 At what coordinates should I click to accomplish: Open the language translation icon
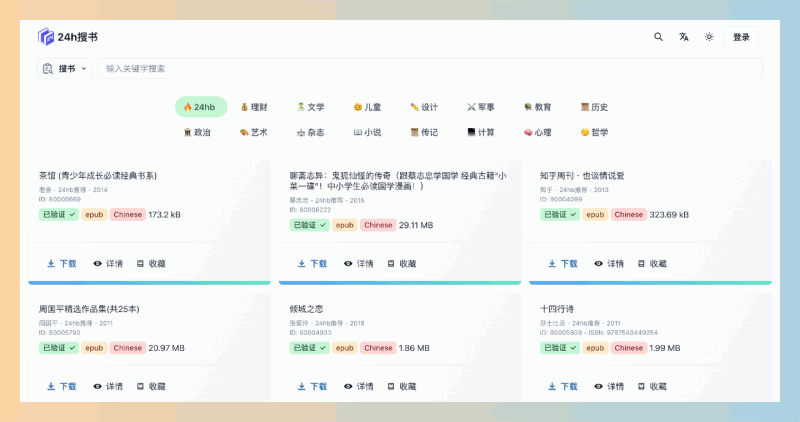684,37
